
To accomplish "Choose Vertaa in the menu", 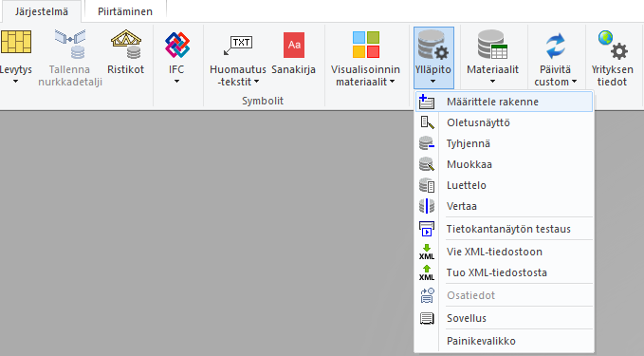I will click(x=504, y=206).
